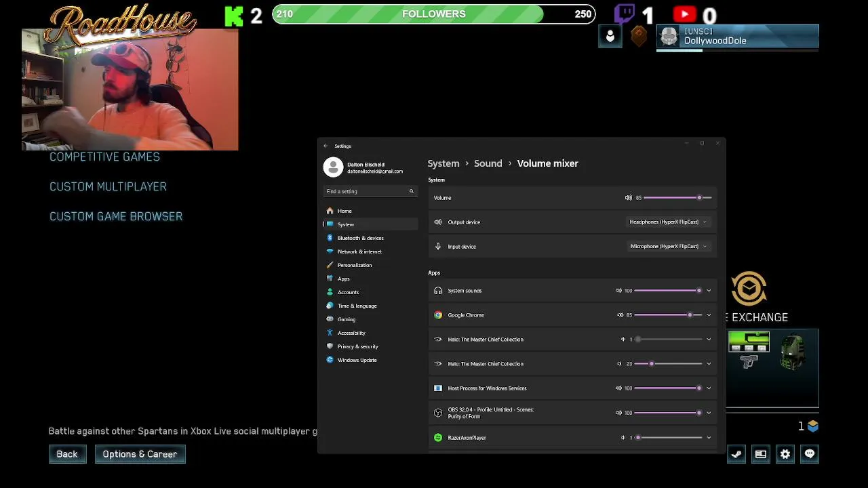This screenshot has height=488, width=868.
Task: Open the Input device Microphone dropdown
Action: point(668,246)
